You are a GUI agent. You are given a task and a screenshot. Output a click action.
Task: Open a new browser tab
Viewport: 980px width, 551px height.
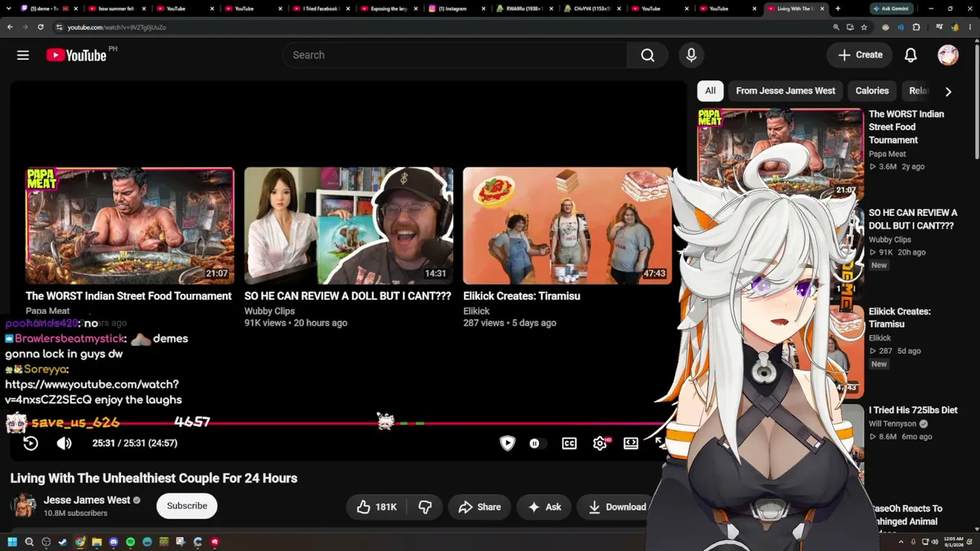(x=838, y=8)
